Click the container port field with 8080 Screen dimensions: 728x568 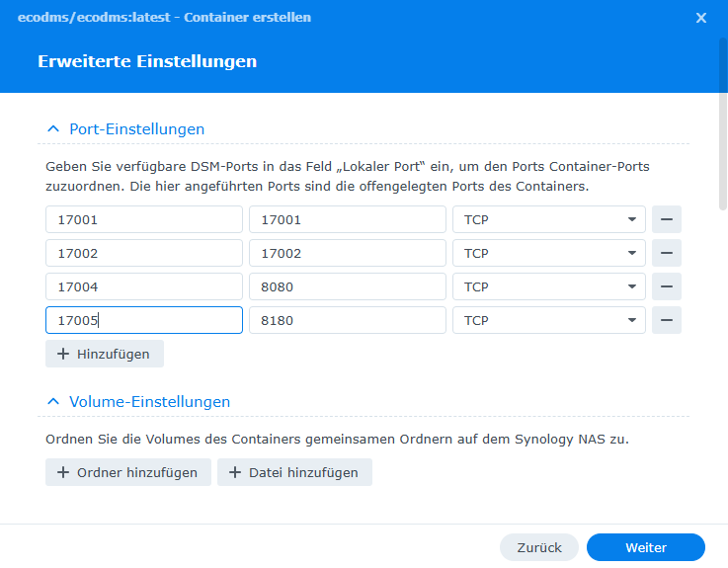[x=347, y=286]
